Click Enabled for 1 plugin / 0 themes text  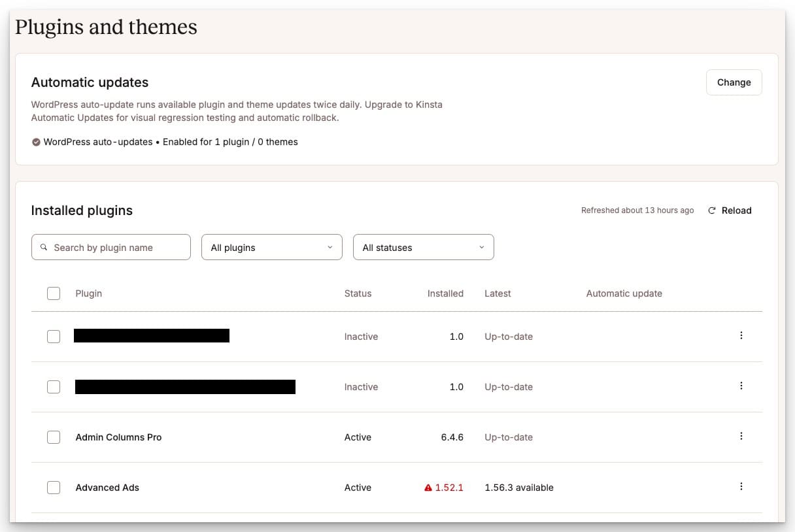(230, 142)
